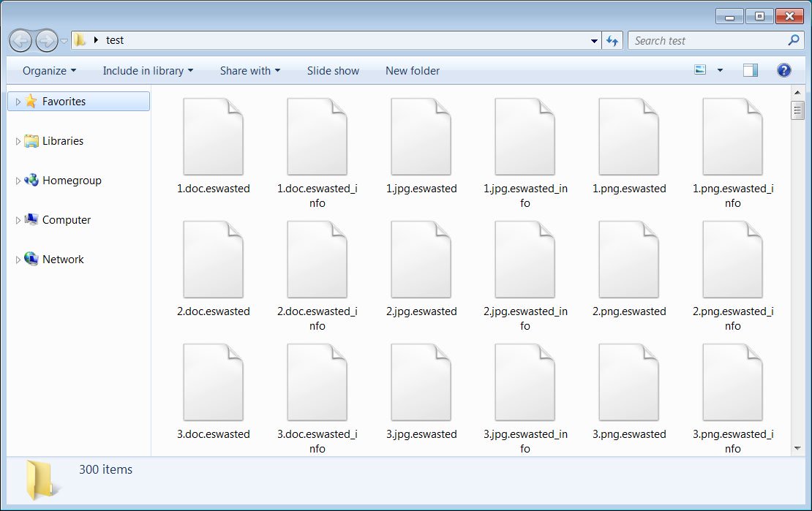Open the Share with menu
Screen dimensions: 812x511
[x=249, y=70]
